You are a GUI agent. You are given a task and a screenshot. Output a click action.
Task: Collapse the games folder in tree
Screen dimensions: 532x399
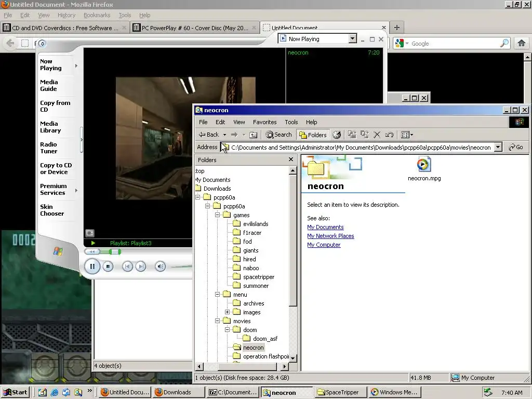[x=218, y=215]
